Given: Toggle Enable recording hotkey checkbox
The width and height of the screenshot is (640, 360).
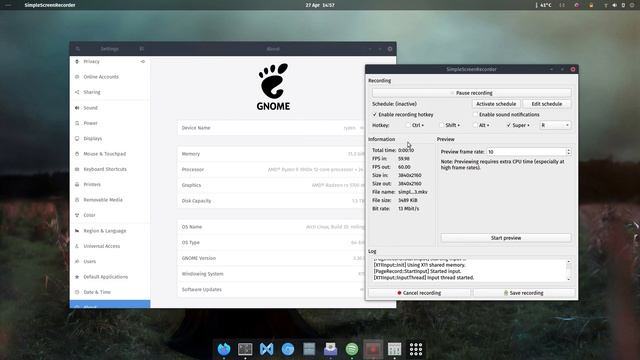Looking at the screenshot, I should pyautogui.click(x=375, y=115).
